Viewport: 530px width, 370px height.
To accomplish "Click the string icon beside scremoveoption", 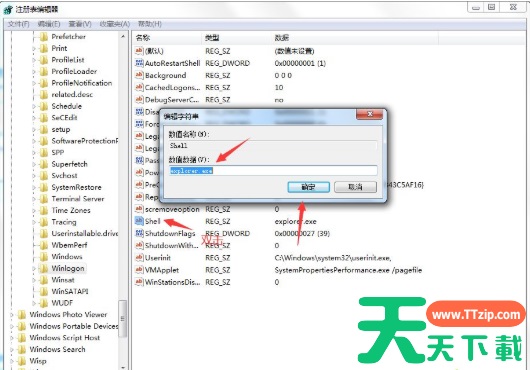I will [x=139, y=209].
